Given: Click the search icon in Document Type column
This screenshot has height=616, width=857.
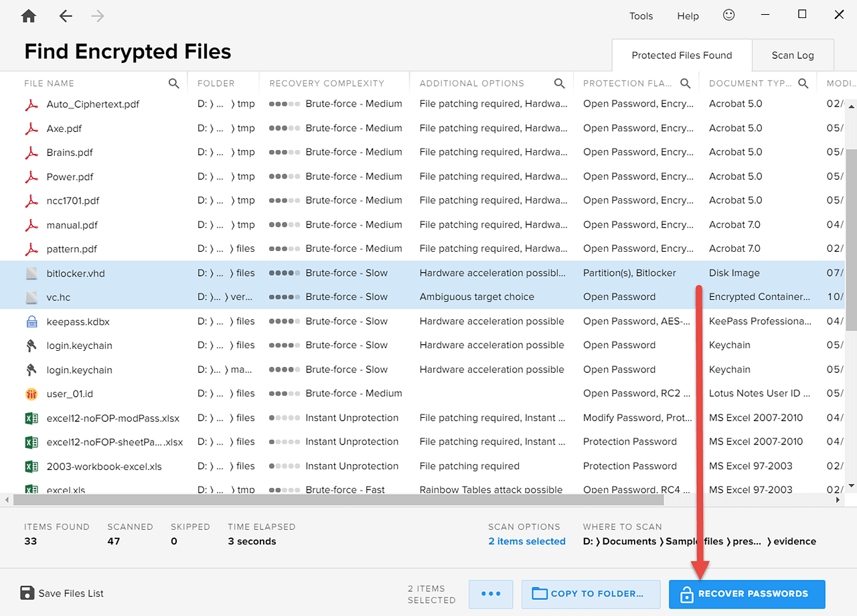Looking at the screenshot, I should pos(803,83).
